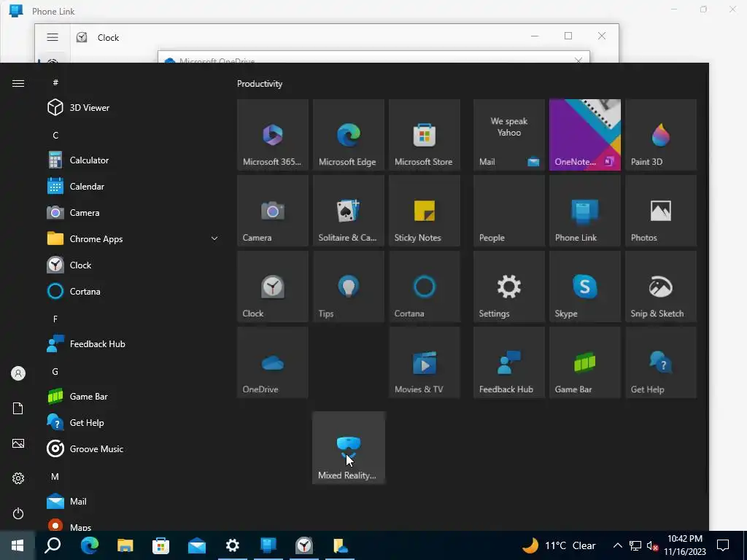Image resolution: width=747 pixels, height=560 pixels.
Task: Open the Cortana tile
Action: (x=424, y=286)
